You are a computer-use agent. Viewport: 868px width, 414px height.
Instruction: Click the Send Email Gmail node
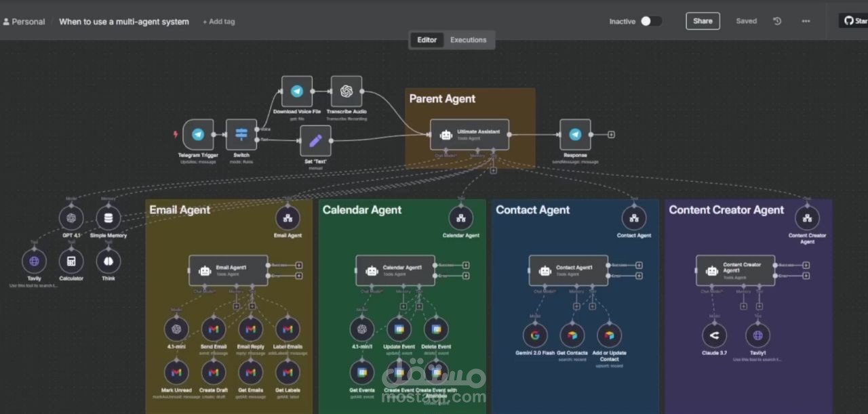tap(214, 329)
